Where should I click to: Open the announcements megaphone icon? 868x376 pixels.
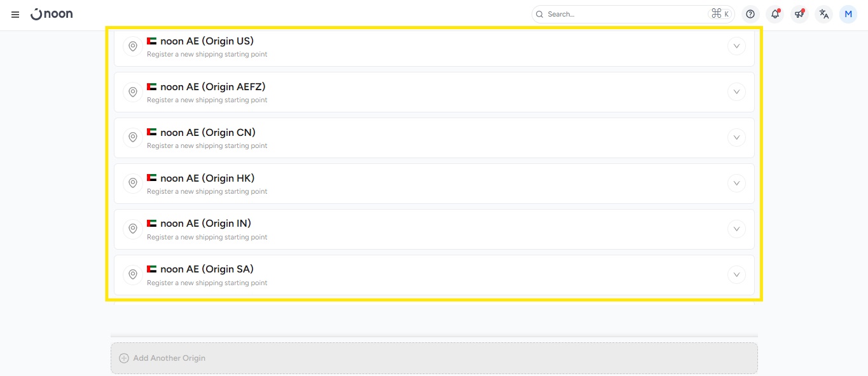pyautogui.click(x=799, y=14)
